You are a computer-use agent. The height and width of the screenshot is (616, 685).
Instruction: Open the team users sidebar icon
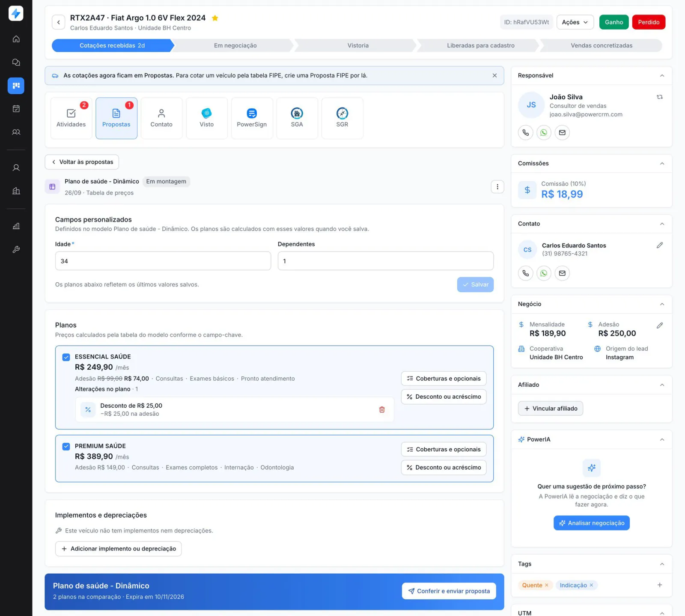[16, 132]
